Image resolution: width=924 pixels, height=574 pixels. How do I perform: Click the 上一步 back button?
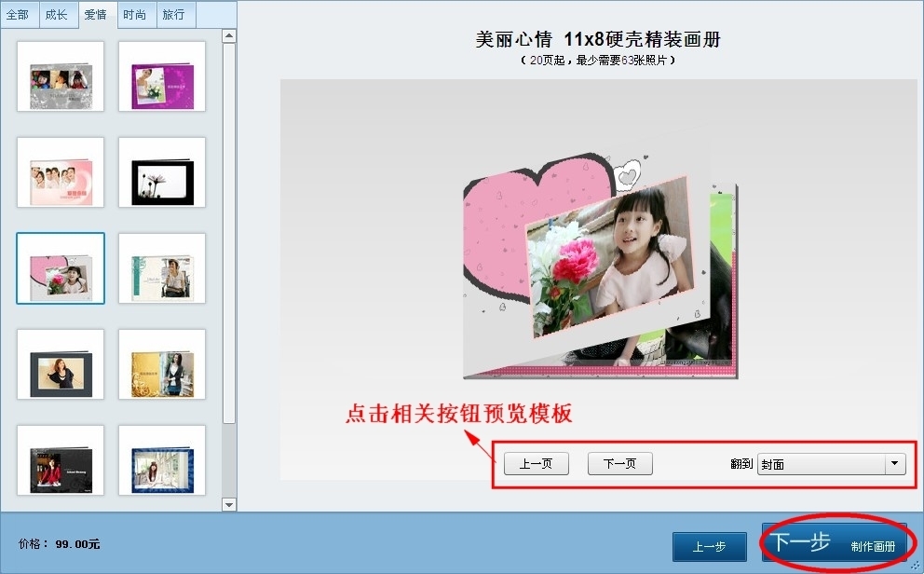point(709,547)
